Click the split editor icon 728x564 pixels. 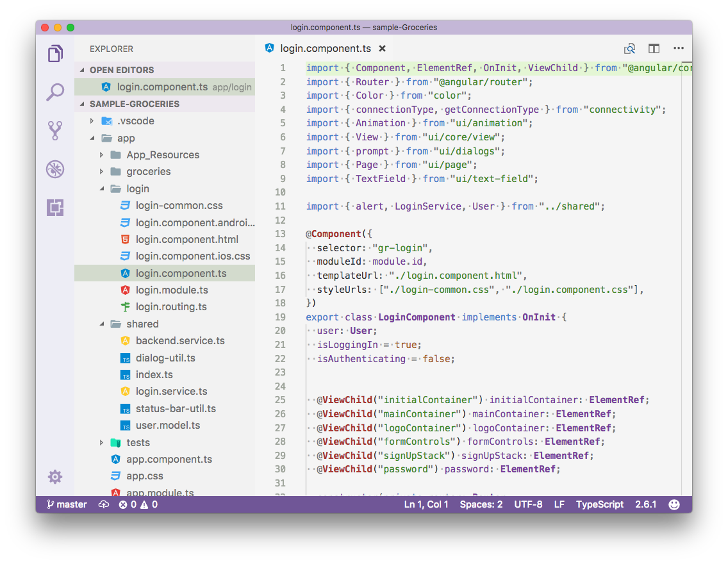tap(654, 49)
